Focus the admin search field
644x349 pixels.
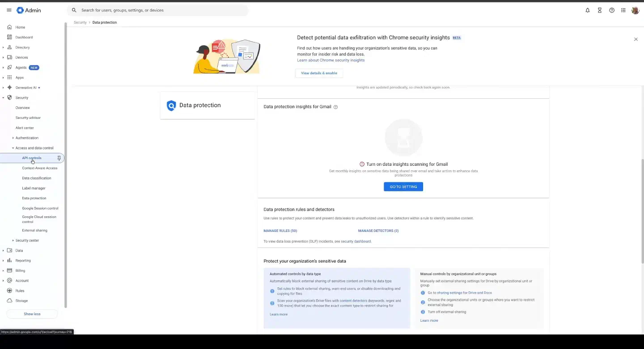[x=157, y=10]
